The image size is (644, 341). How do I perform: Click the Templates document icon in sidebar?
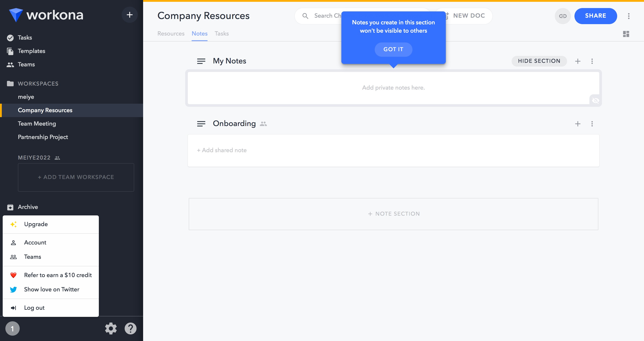coord(10,51)
